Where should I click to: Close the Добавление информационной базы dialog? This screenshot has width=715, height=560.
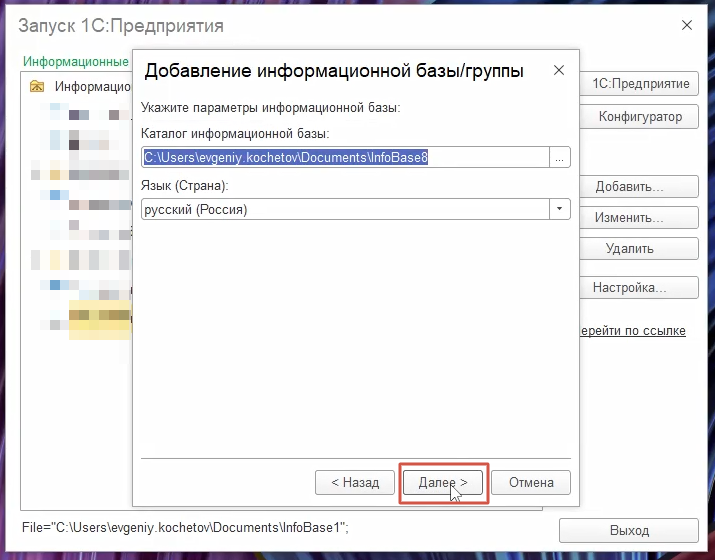(558, 71)
